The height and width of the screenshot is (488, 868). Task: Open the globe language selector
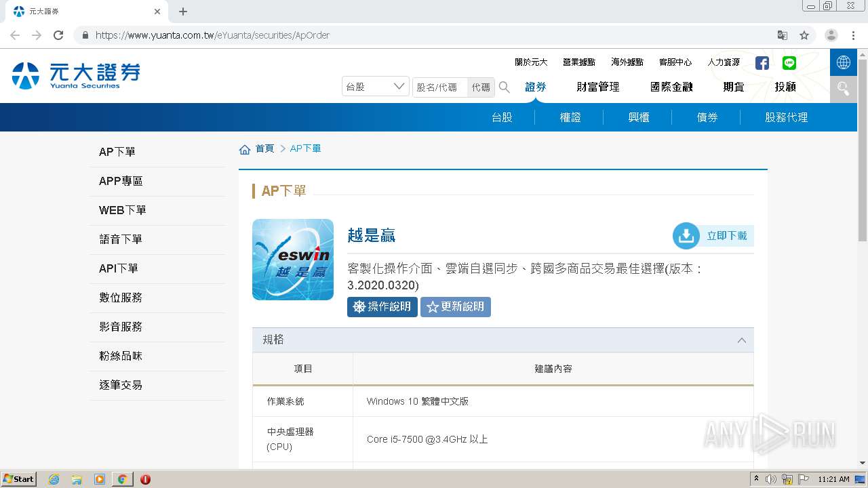coord(844,62)
